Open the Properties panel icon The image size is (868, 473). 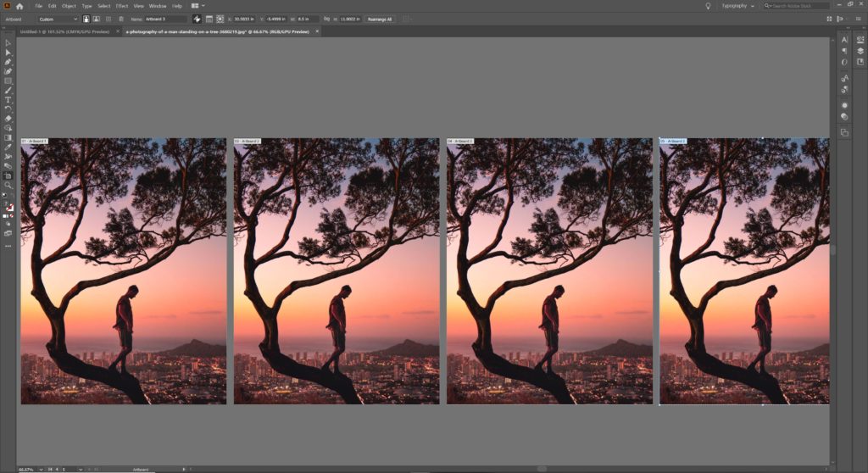[x=860, y=39]
